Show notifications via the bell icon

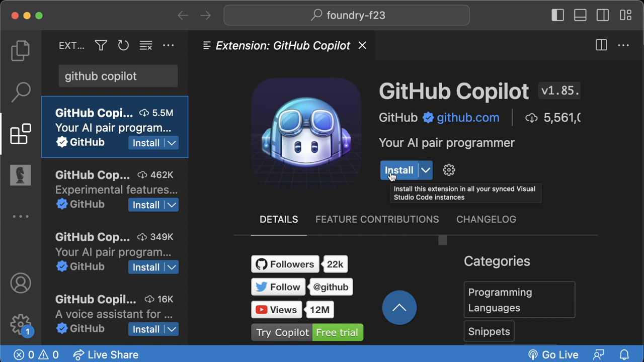coord(624,354)
